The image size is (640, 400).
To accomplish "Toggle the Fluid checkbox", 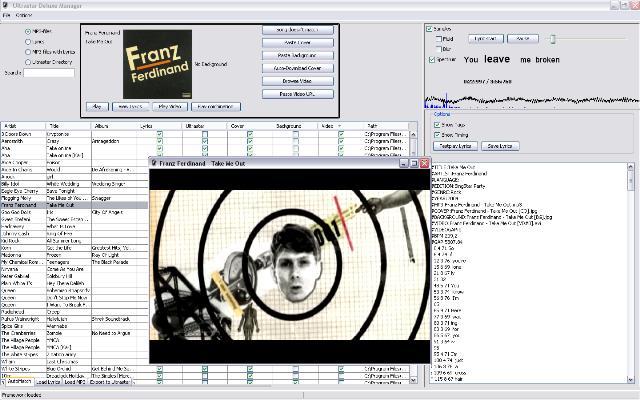I will 439,39.
